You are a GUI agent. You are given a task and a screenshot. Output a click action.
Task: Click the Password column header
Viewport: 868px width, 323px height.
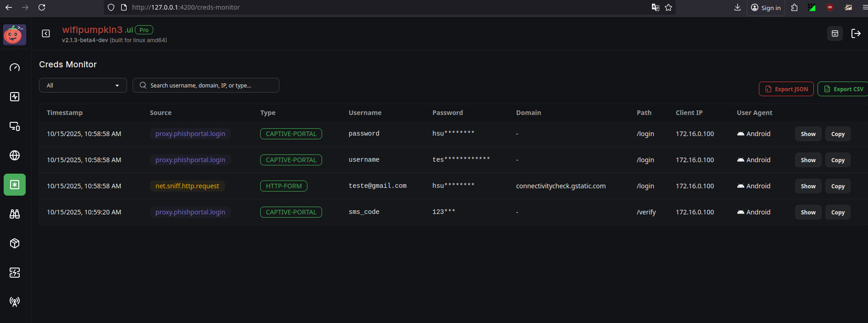[x=448, y=113]
